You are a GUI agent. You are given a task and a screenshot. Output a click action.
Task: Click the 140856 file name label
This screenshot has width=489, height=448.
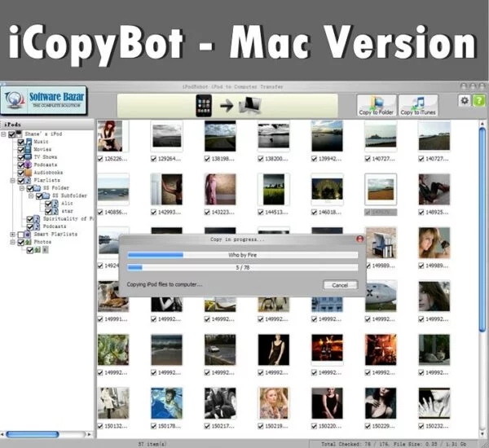click(116, 213)
